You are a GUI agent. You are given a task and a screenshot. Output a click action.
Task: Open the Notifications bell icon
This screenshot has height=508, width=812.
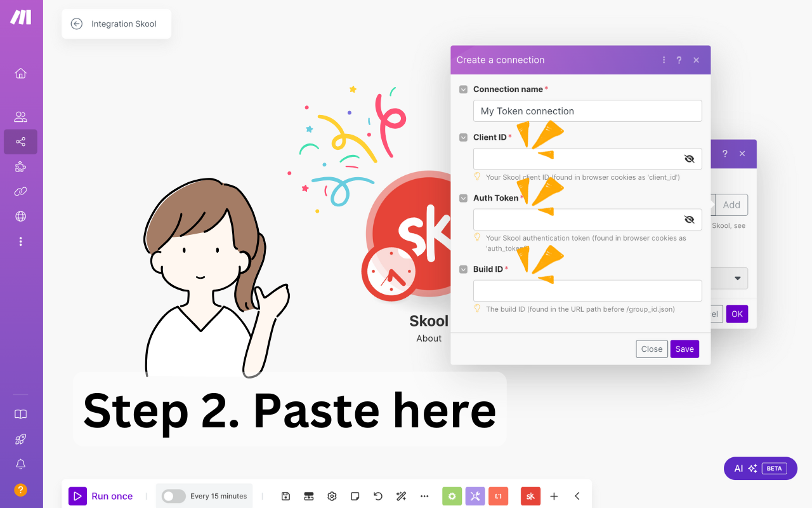(20, 465)
